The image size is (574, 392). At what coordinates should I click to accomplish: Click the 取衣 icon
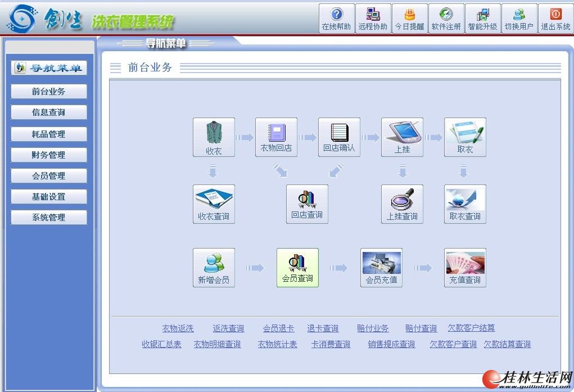coord(465,137)
